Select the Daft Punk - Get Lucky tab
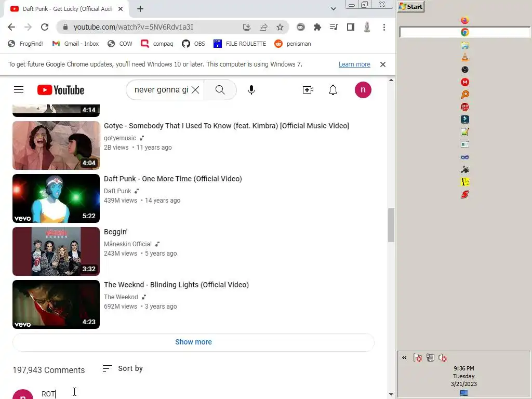 tap(66, 9)
